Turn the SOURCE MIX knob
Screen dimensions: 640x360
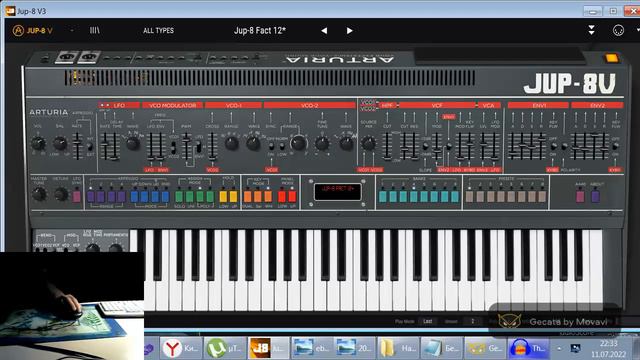tap(368, 143)
